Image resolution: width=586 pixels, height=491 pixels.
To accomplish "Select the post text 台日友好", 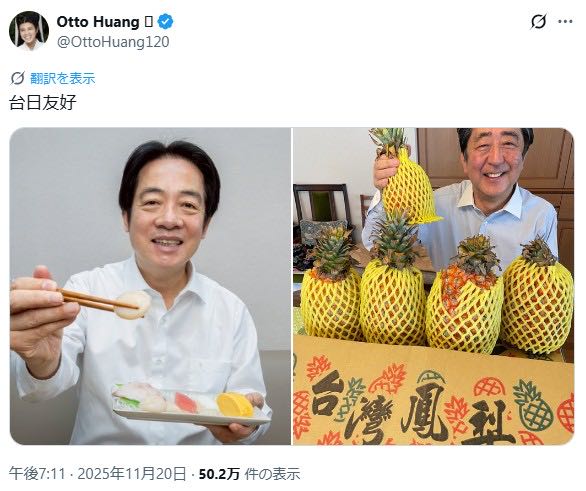I will tap(43, 102).
